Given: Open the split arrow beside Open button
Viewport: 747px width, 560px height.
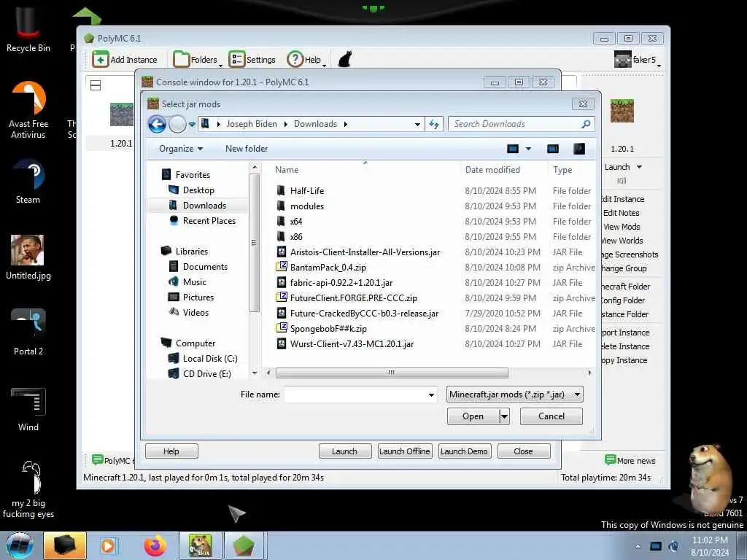Looking at the screenshot, I should tap(505, 416).
